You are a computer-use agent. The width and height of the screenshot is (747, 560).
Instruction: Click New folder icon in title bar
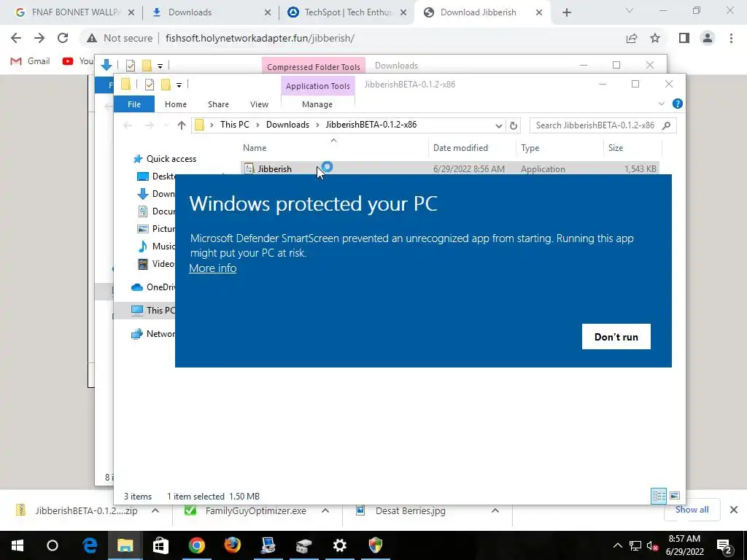pyautogui.click(x=166, y=85)
